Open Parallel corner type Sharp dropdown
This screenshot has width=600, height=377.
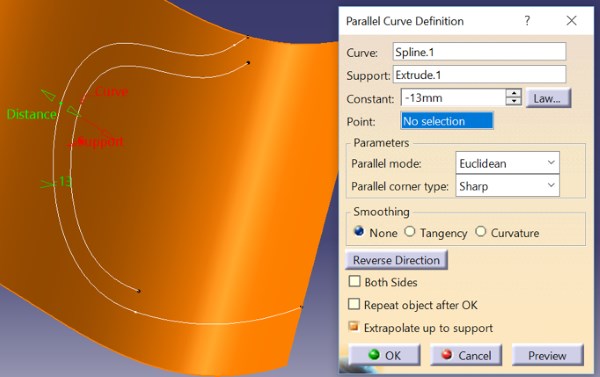[507, 186]
